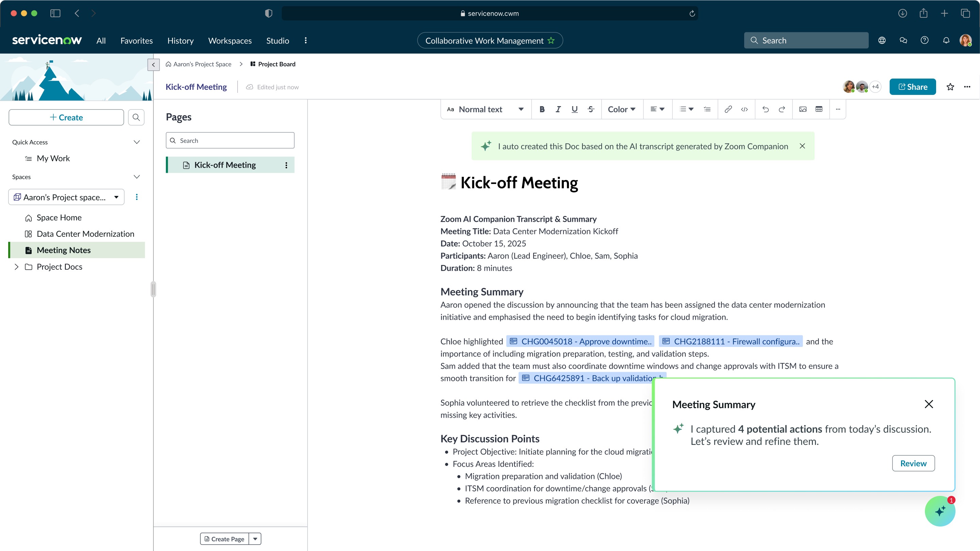This screenshot has height=551, width=980.
Task: Open CHG2188111 Firewall configuration record
Action: click(x=731, y=341)
